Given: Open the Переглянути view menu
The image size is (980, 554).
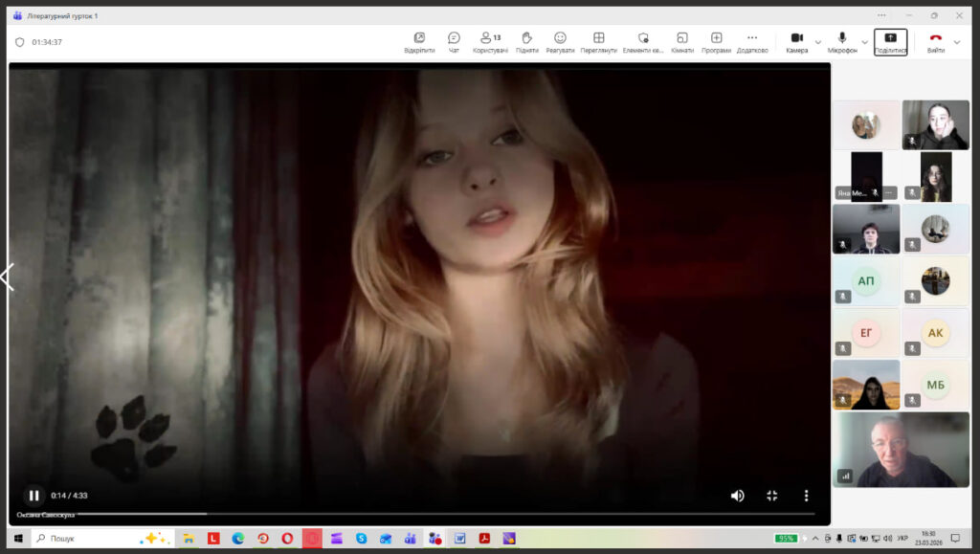Looking at the screenshot, I should pos(598,38).
